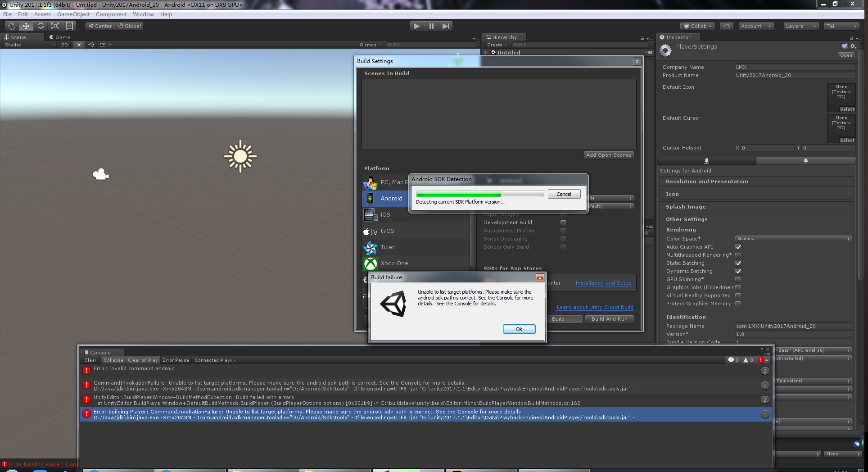
Task: Click the Step frame button
Action: pos(445,26)
